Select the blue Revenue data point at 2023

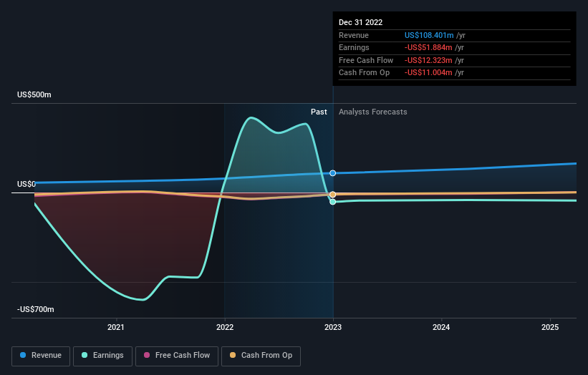(x=332, y=173)
